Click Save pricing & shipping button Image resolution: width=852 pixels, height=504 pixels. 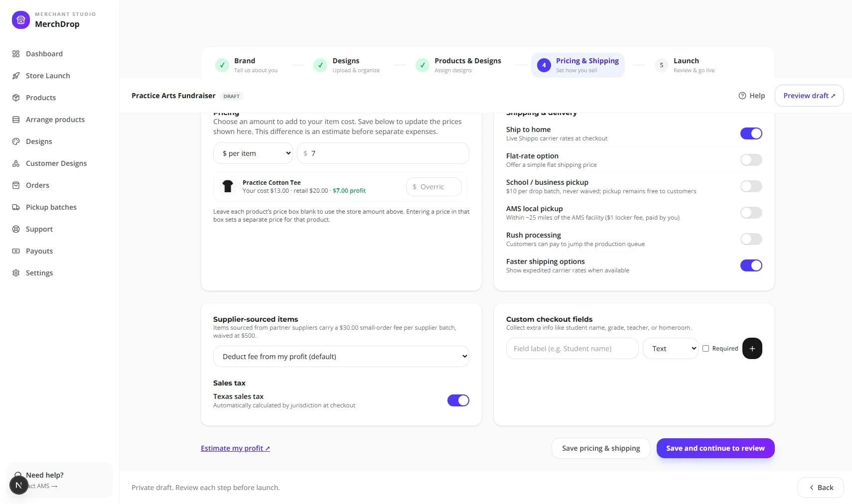601,448
